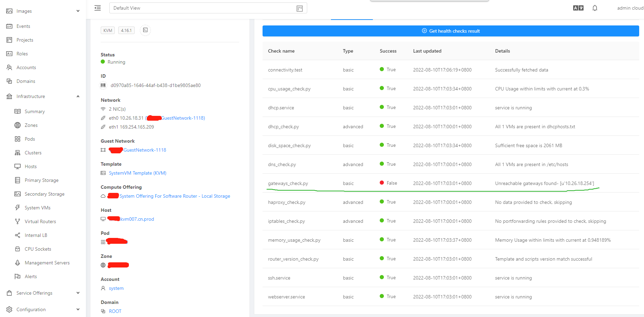Open SystemVM Template (KVM) link
Screen dimensions: 644x317
point(137,173)
